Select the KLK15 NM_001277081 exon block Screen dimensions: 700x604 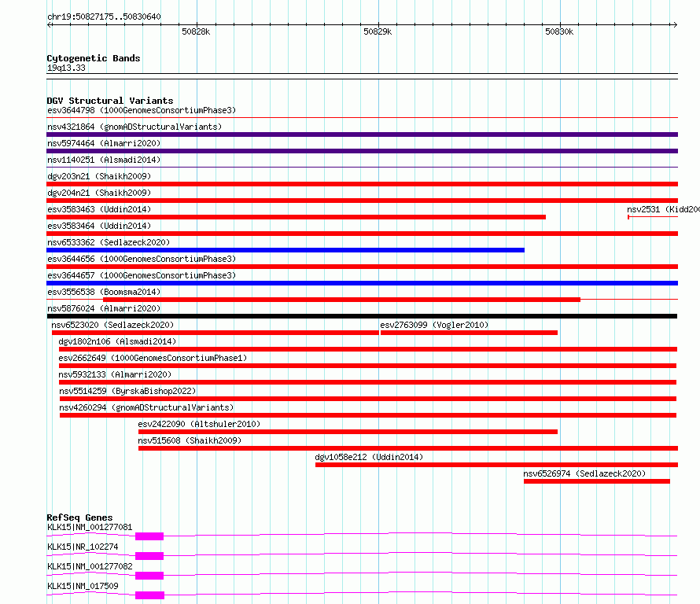point(149,536)
